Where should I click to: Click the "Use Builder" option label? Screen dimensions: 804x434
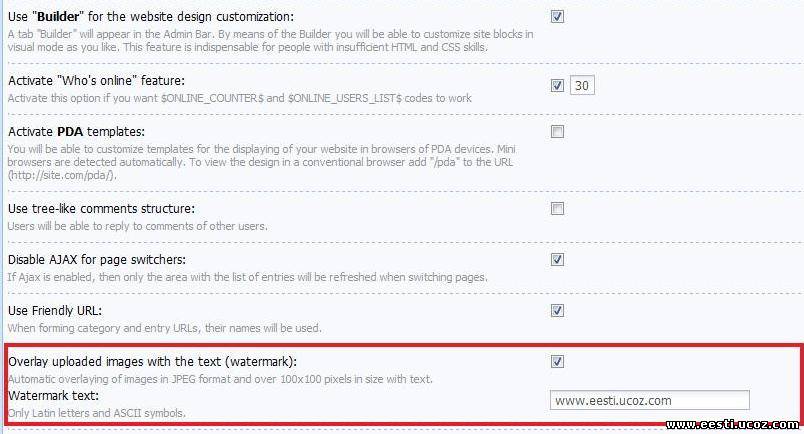(x=151, y=17)
